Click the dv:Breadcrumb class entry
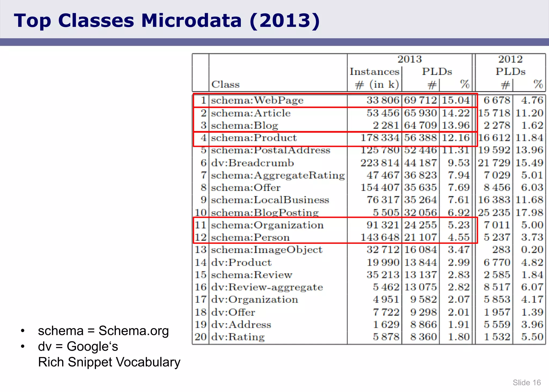The width and height of the screenshot is (549, 392). tap(253, 163)
